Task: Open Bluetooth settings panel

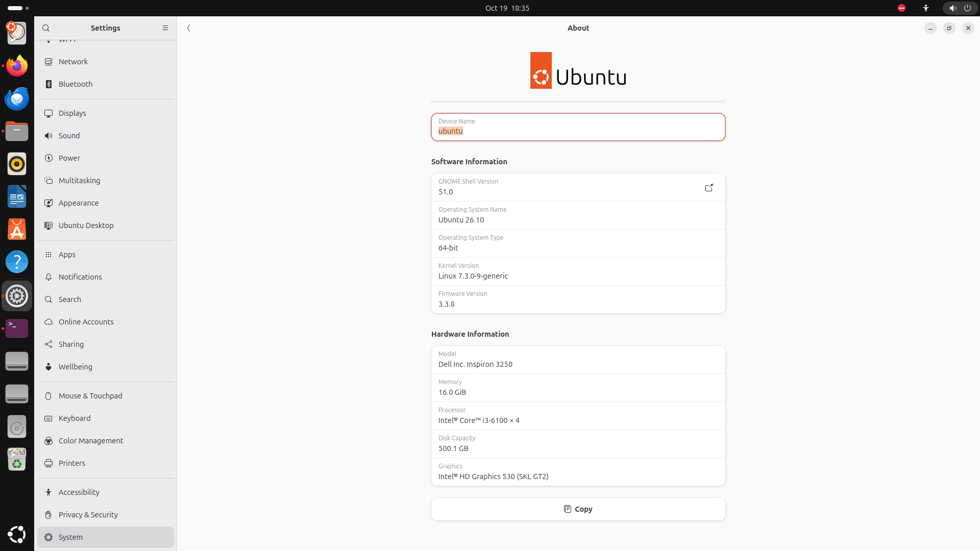Action: click(106, 84)
